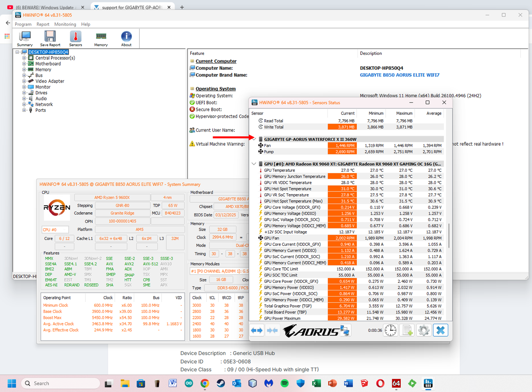Expand the Motherboard tree node
Screen dimensions: 532x392
point(24,64)
